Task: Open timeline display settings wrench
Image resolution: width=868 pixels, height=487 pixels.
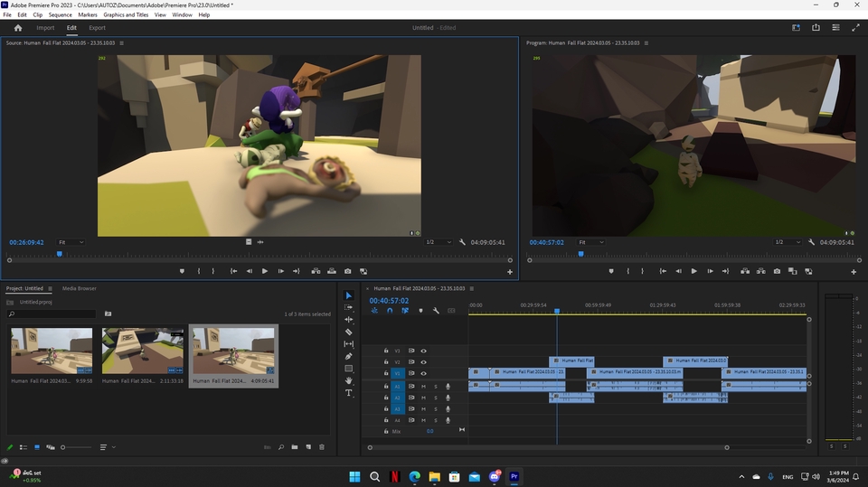Action: (x=436, y=311)
